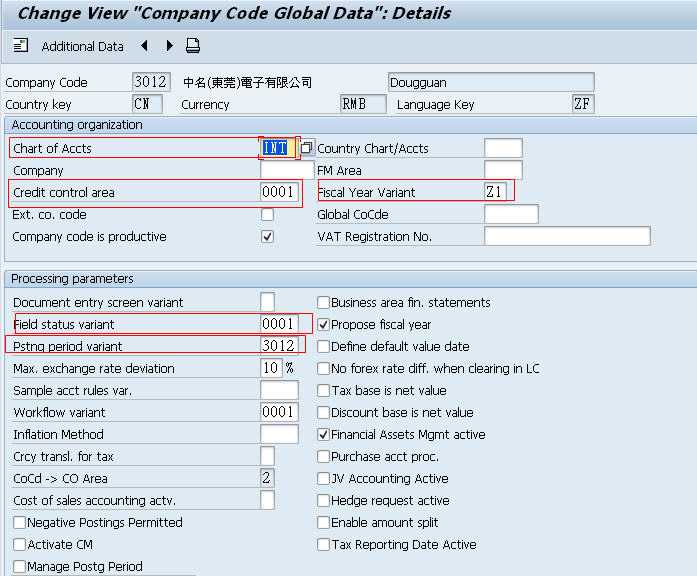
Task: Click Workflow variant field 0001
Action: click(279, 412)
